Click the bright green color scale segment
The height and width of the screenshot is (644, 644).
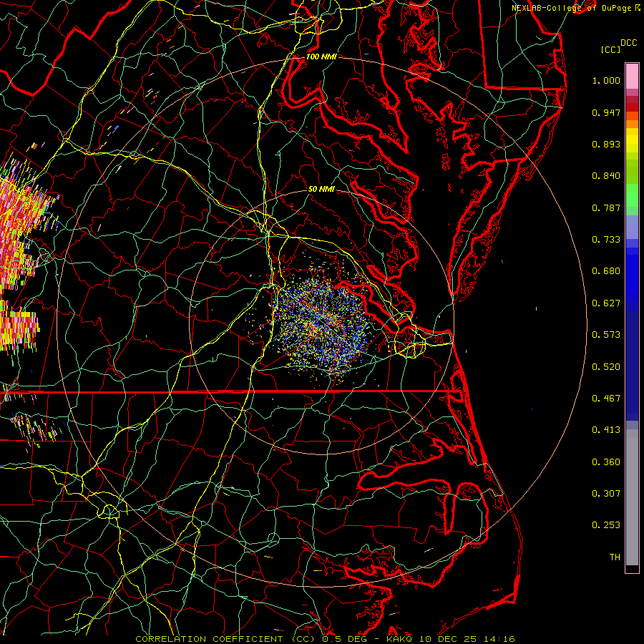(632, 195)
